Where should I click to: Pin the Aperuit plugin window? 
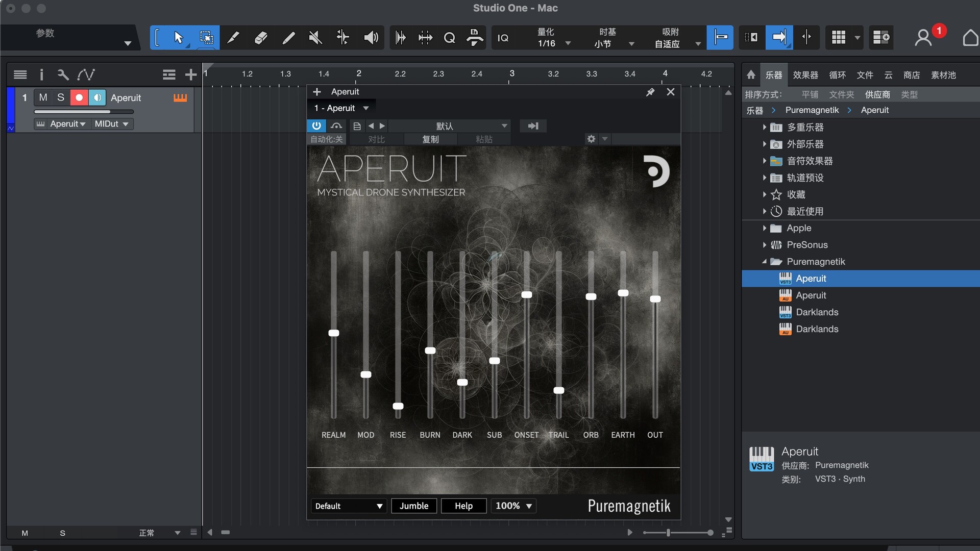[x=650, y=92]
